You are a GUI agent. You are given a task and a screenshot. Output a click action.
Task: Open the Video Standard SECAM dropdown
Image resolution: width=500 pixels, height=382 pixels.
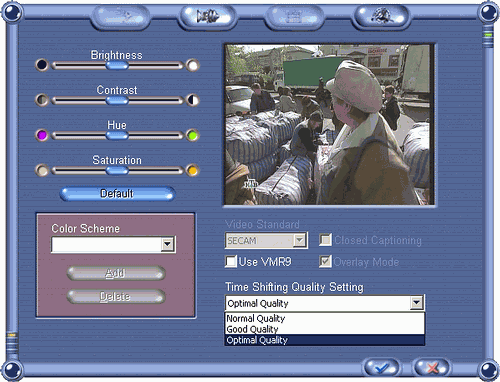click(x=266, y=240)
